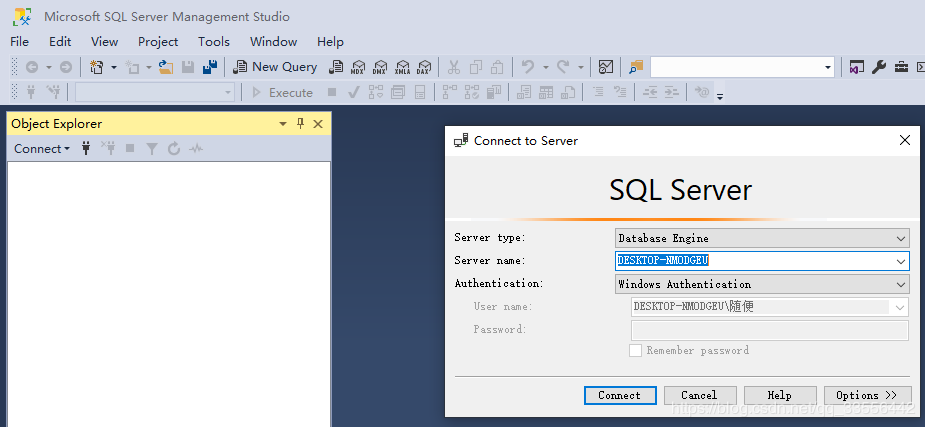Expand the toolbar overflow options arrow
Screen dimensions: 925x427
pyautogui.click(x=720, y=96)
